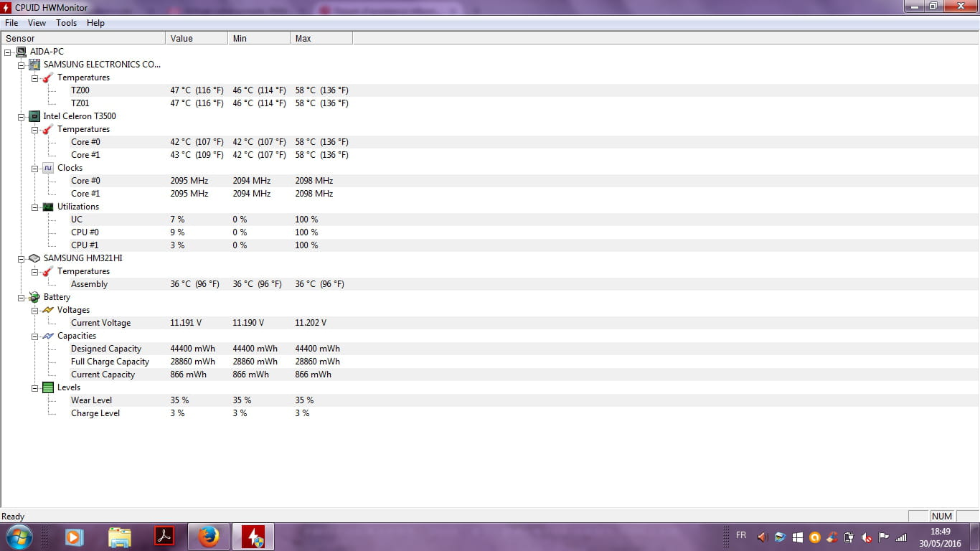The height and width of the screenshot is (551, 980).
Task: Click the Voltages zigzag icon
Action: click(x=48, y=310)
